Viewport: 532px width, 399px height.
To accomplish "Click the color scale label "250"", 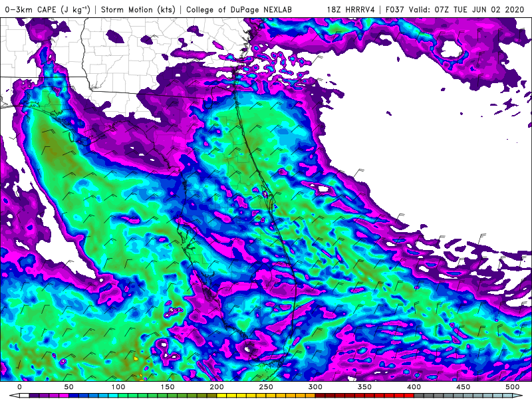I will (265, 387).
